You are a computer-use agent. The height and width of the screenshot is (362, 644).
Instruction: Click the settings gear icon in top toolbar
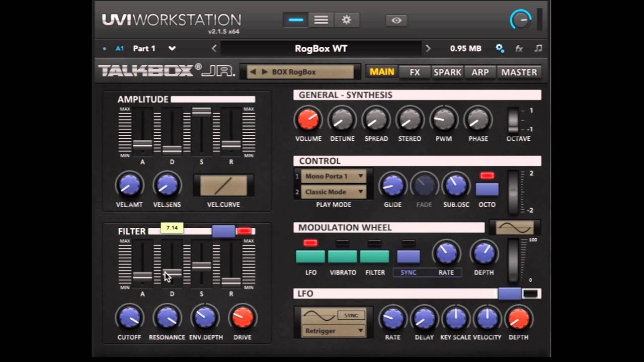pyautogui.click(x=346, y=20)
